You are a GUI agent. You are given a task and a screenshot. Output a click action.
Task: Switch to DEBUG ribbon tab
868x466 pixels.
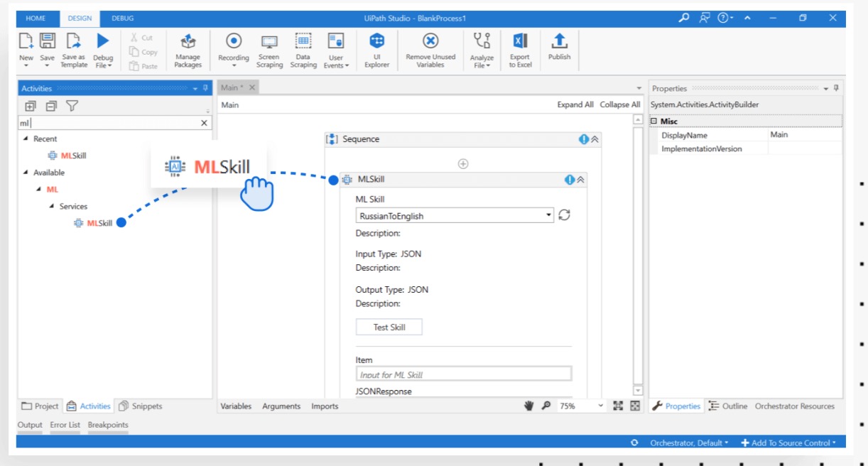click(122, 18)
